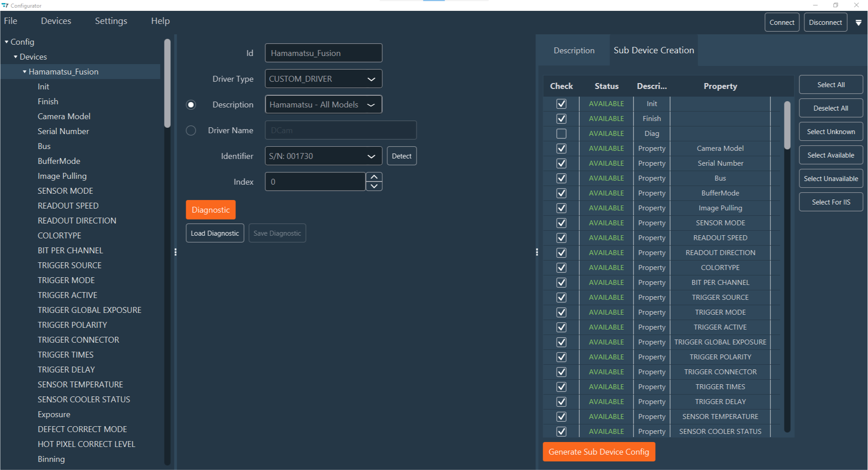Enable the Diag row checkbox
The height and width of the screenshot is (470, 868).
(x=561, y=134)
